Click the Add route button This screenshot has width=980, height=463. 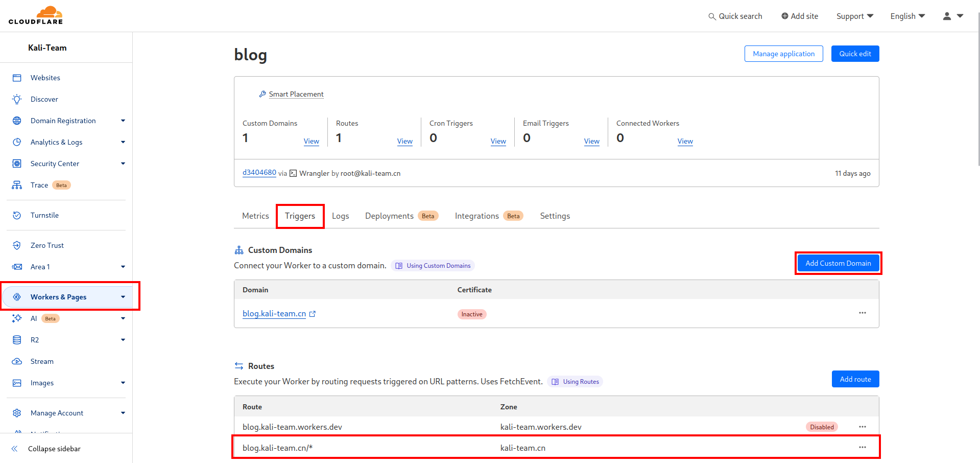(x=855, y=379)
